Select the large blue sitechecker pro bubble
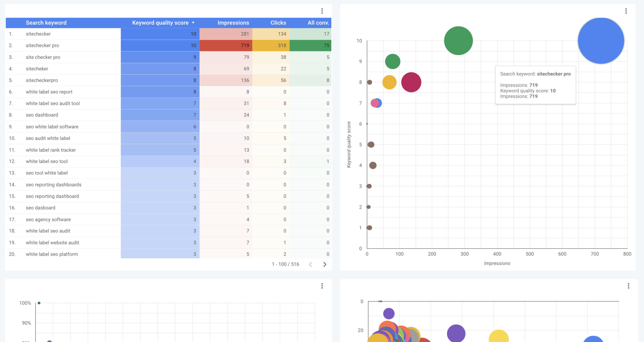This screenshot has height=342, width=644. 601,41
